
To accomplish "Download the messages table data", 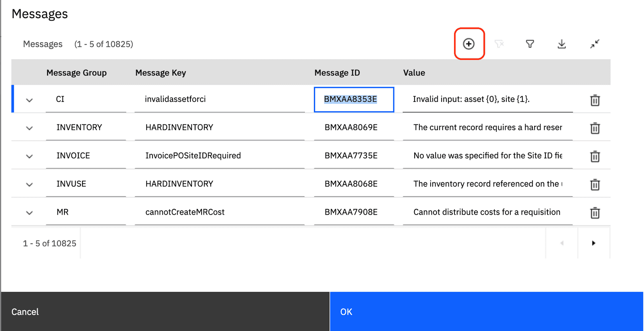I will click(x=561, y=44).
